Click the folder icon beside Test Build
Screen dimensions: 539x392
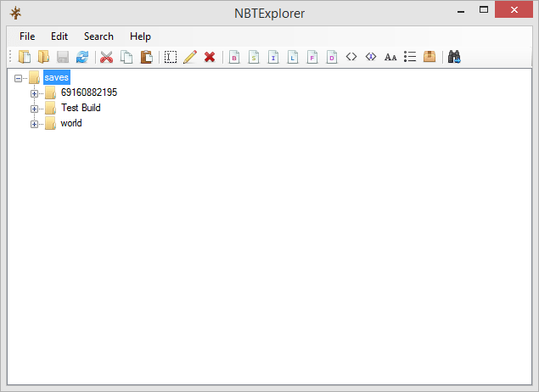click(x=51, y=108)
